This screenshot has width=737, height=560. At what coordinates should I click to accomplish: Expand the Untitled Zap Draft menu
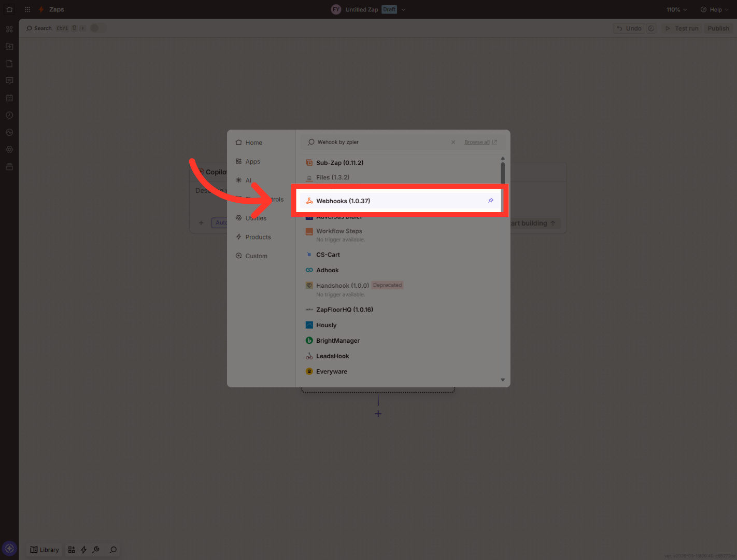click(x=404, y=9)
